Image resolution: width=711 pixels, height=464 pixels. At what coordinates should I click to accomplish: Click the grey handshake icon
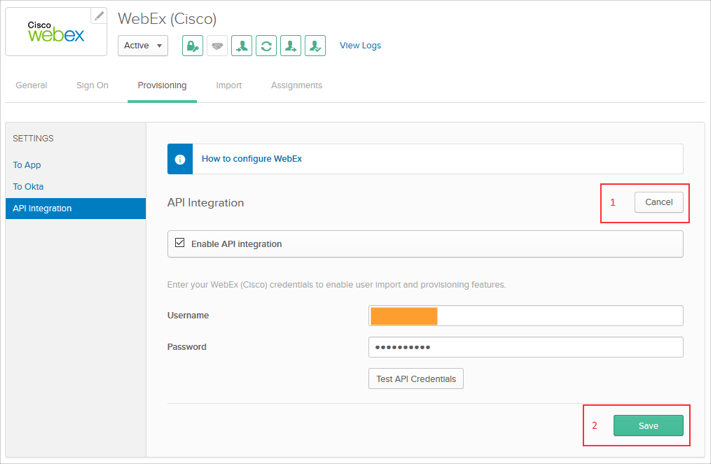pyautogui.click(x=217, y=46)
